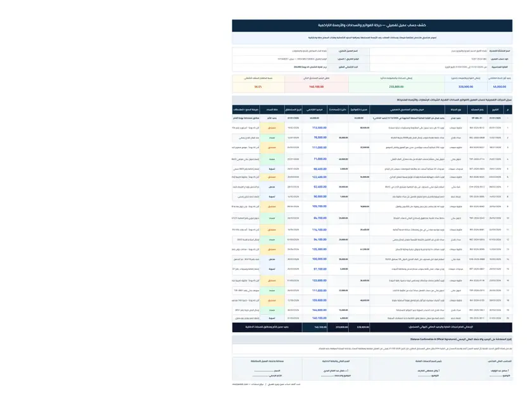Click the running balance 90,900.00
This screenshot has width=532, height=411.
pos(320,197)
